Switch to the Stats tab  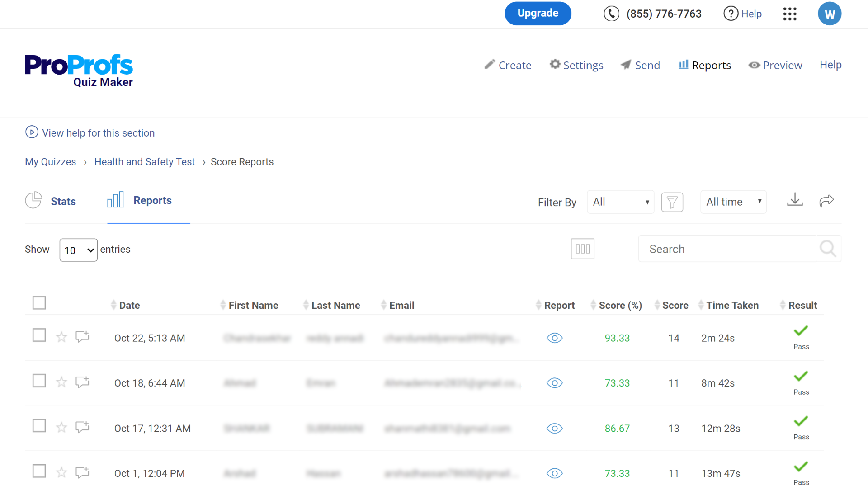tap(63, 201)
